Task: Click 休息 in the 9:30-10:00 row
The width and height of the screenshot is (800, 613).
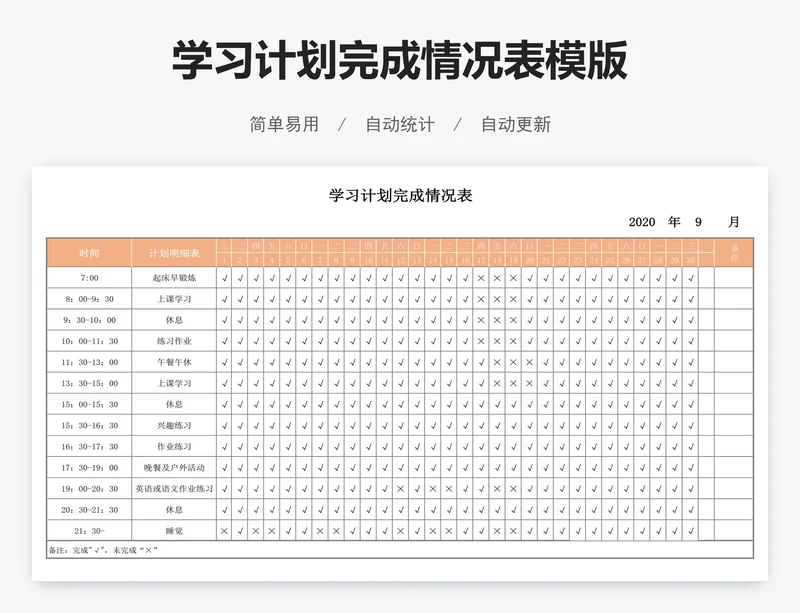Action: [x=174, y=320]
